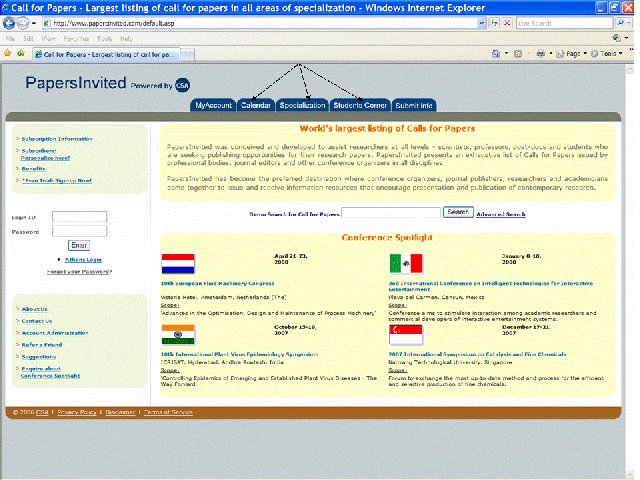Click the Print toolbar icon
Image resolution: width=640 pixels, height=480 pixels.
pos(540,53)
